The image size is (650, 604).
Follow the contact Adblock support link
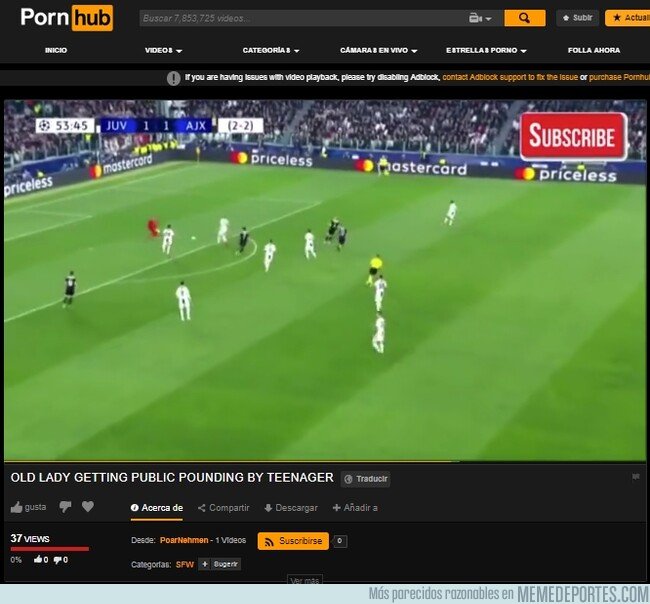510,77
